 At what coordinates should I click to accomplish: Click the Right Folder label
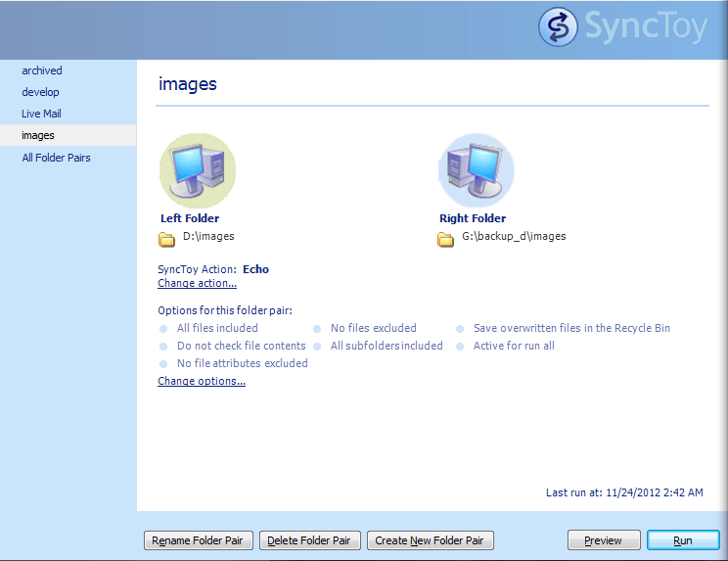point(473,218)
